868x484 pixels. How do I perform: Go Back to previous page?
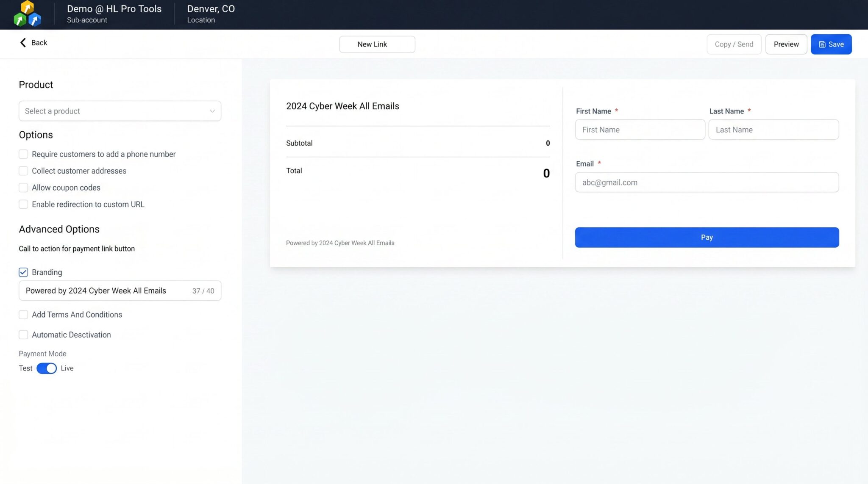point(33,43)
